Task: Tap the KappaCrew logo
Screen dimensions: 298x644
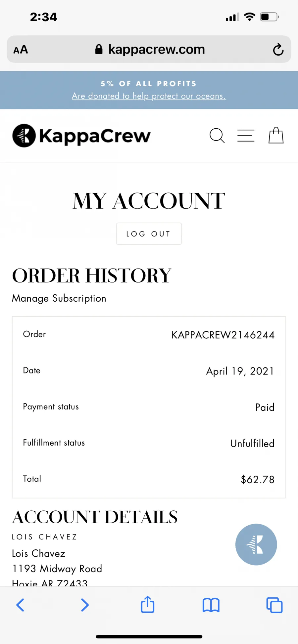Action: coord(81,136)
